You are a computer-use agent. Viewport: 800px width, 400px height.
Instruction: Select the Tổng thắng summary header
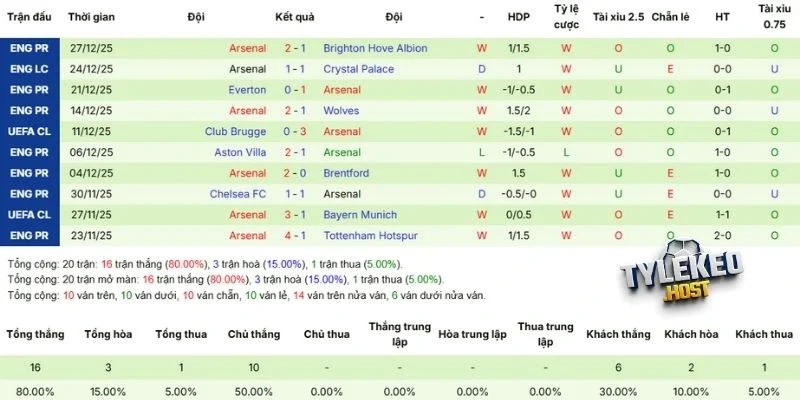coord(33,333)
